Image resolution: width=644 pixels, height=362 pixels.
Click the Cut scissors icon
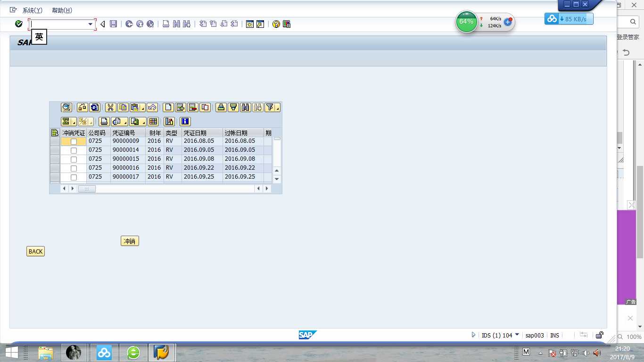pos(111,107)
